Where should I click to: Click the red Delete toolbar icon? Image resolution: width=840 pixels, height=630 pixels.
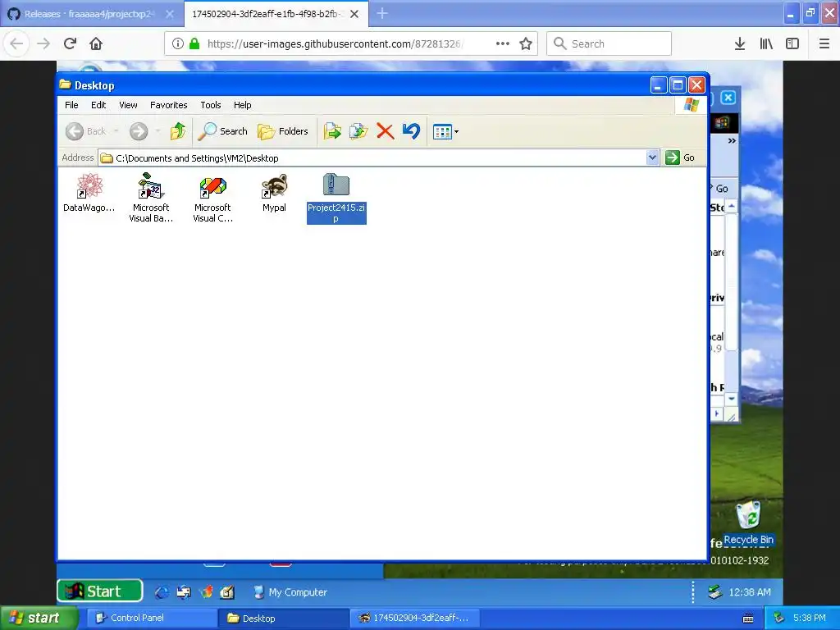385,131
